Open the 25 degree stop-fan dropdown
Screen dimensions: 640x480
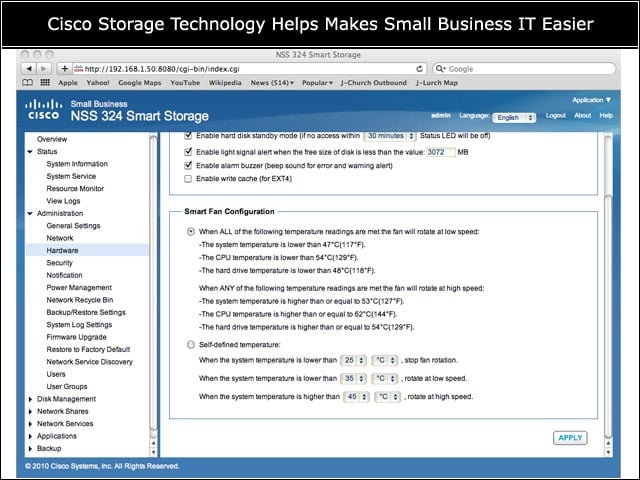tap(353, 360)
